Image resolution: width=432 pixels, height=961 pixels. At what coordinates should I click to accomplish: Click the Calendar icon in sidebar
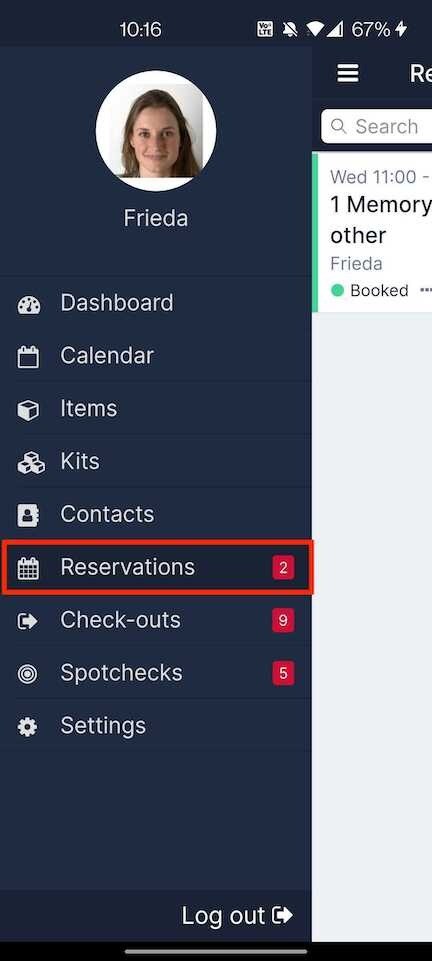coord(28,357)
